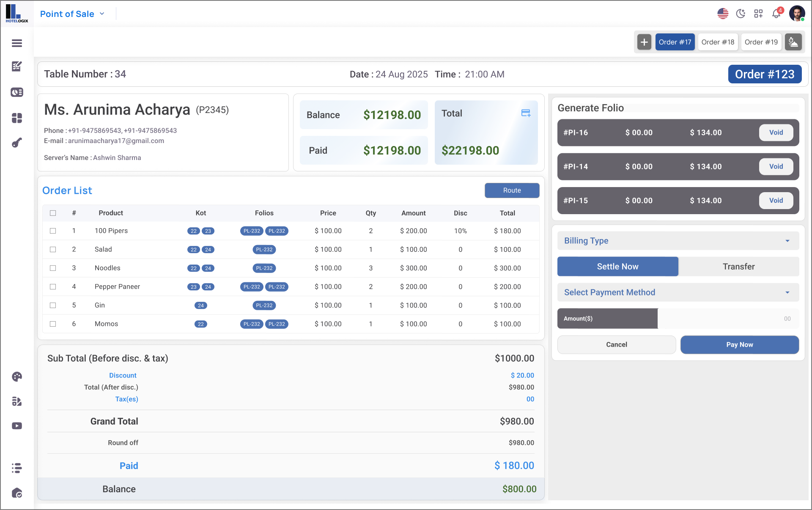Select the Settle Now option
812x510 pixels.
(617, 267)
